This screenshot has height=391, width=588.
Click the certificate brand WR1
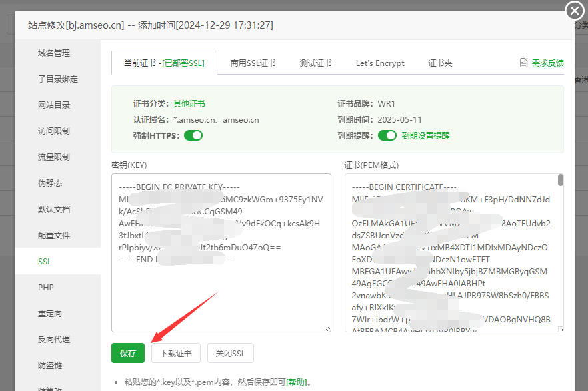[x=386, y=104]
